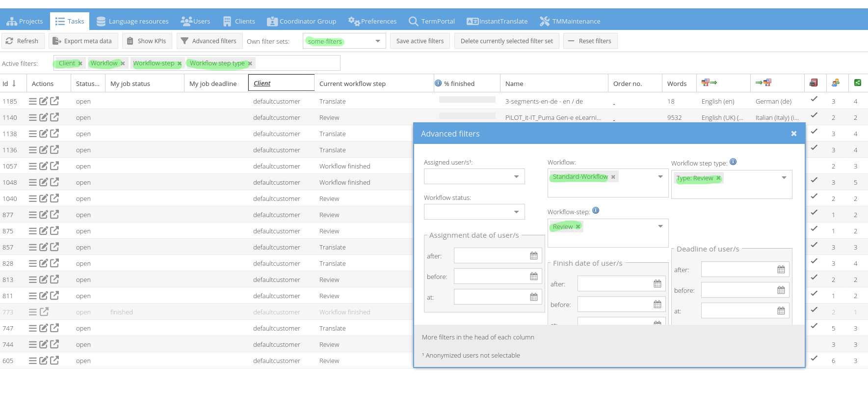Open the Workflow status dropdown
This screenshot has height=393, width=868.
516,212
